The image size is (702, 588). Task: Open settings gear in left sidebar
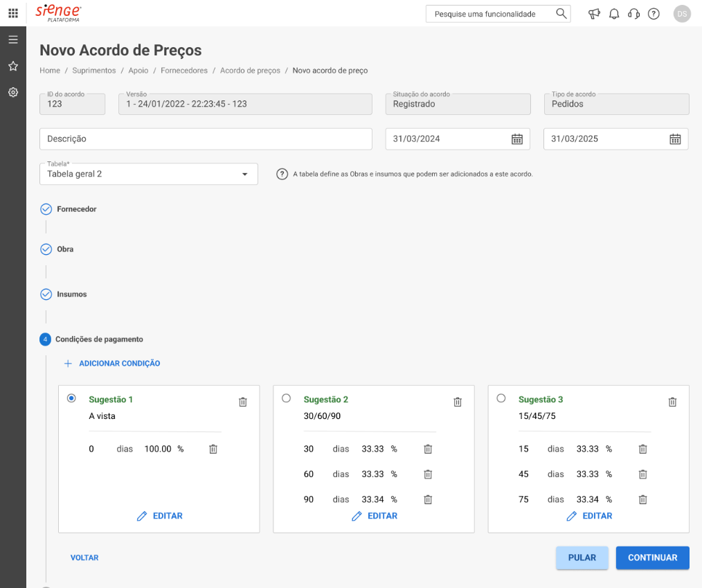[x=13, y=92]
